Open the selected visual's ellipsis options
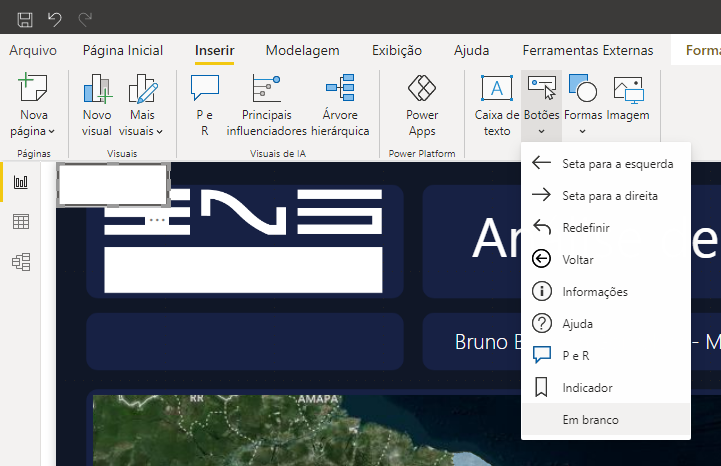Viewport: 721px width, 466px height. (x=157, y=220)
